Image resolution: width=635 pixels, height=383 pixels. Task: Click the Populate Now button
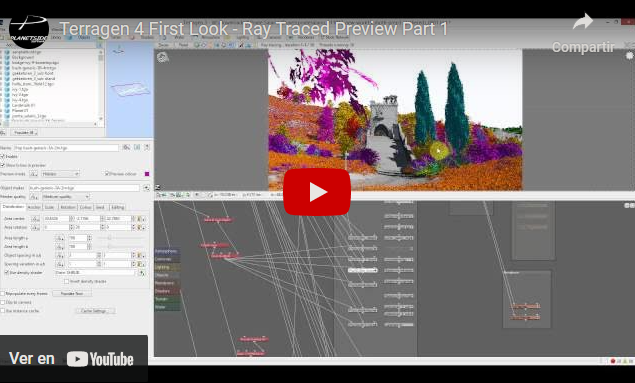(x=72, y=294)
